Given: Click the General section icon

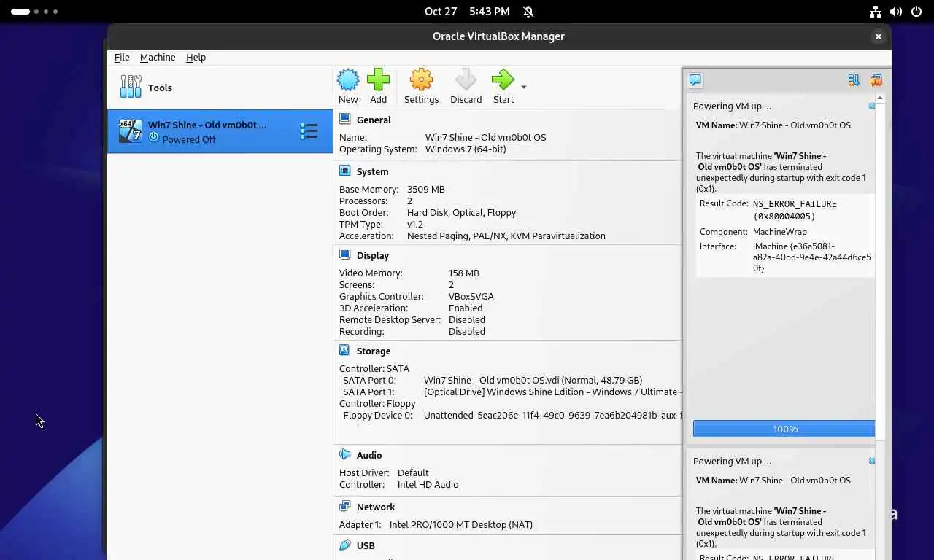Looking at the screenshot, I should (x=344, y=120).
